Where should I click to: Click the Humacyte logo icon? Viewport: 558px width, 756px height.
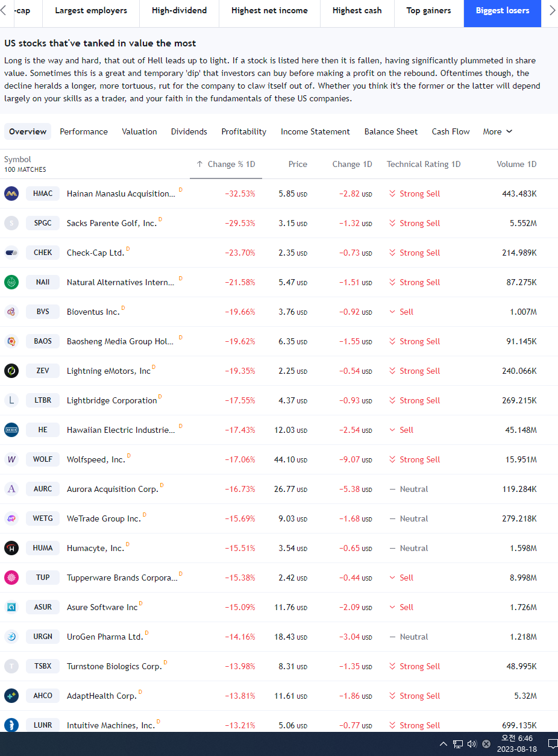point(11,548)
